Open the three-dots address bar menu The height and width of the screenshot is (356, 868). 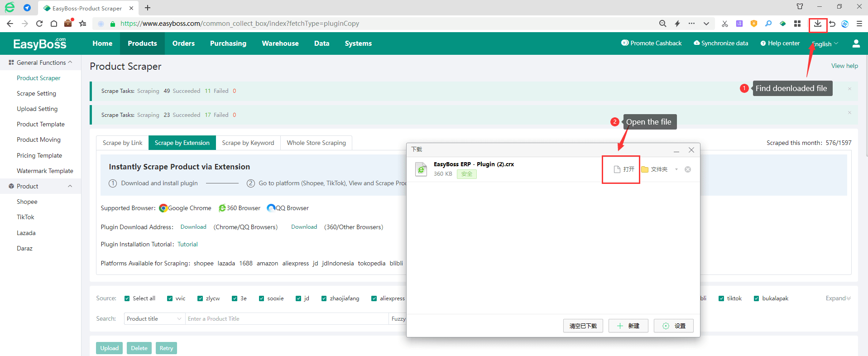tap(692, 24)
